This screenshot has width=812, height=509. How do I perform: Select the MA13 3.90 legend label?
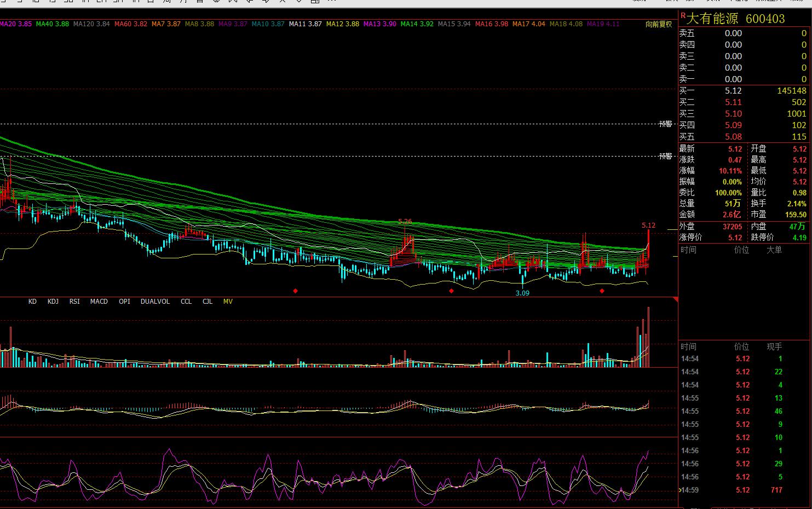(380, 24)
